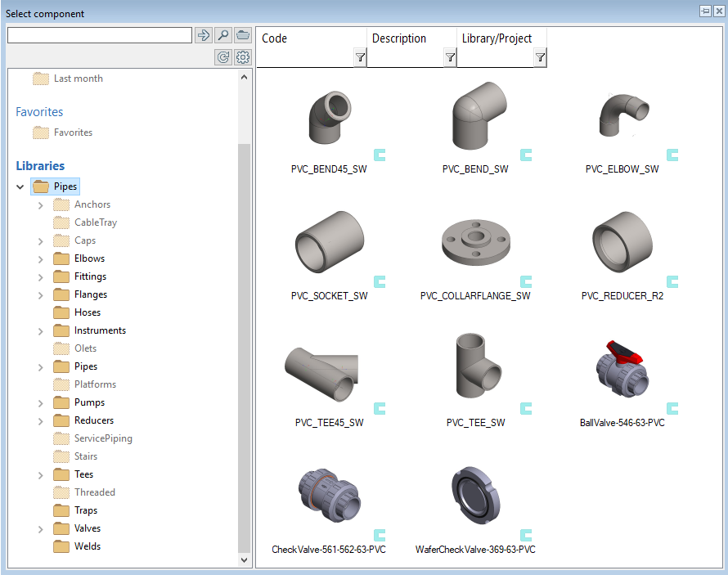Select the Last month folder
This screenshot has width=728, height=575.
pos(78,79)
